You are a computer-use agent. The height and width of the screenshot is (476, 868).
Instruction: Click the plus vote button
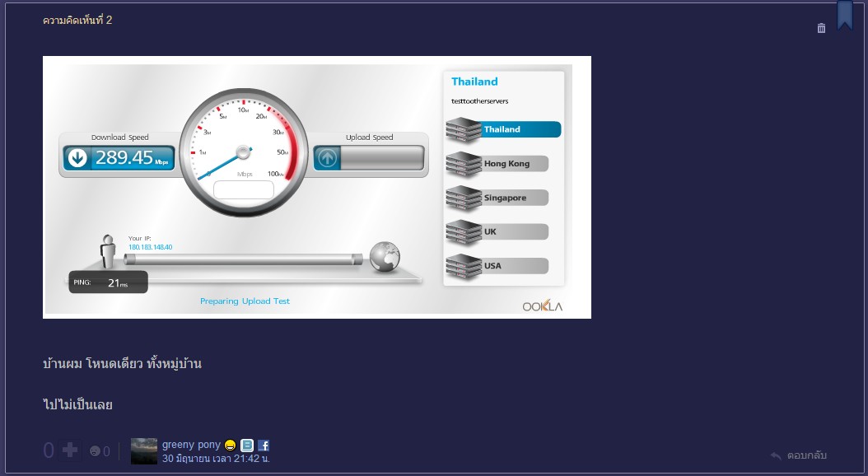point(70,450)
